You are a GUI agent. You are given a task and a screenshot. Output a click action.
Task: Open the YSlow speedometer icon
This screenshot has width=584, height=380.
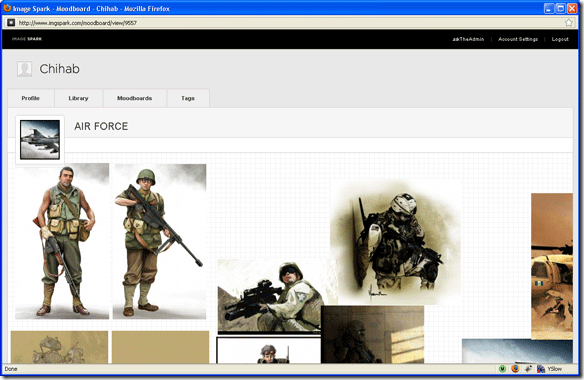pyautogui.click(x=541, y=369)
